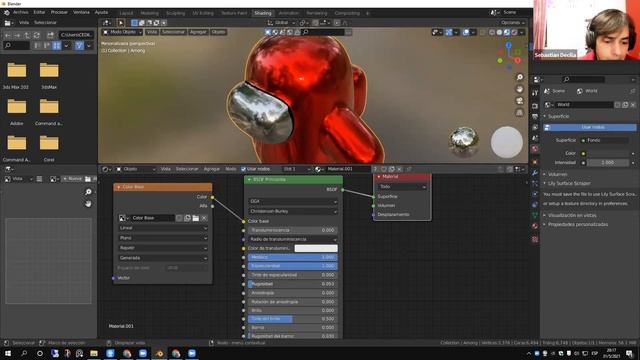Image resolution: width=640 pixels, height=360 pixels.
Task: Toggle the pin icon in properties panel
Action: click(633, 91)
